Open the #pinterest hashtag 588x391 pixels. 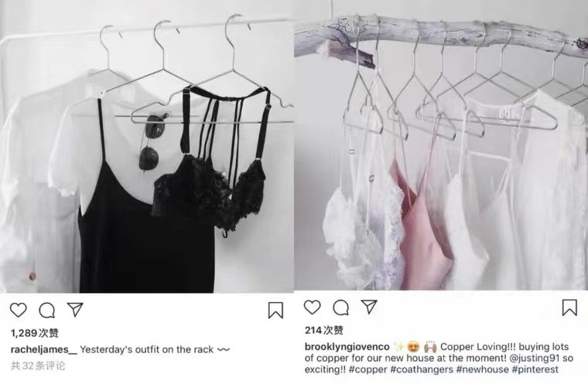[535, 369]
